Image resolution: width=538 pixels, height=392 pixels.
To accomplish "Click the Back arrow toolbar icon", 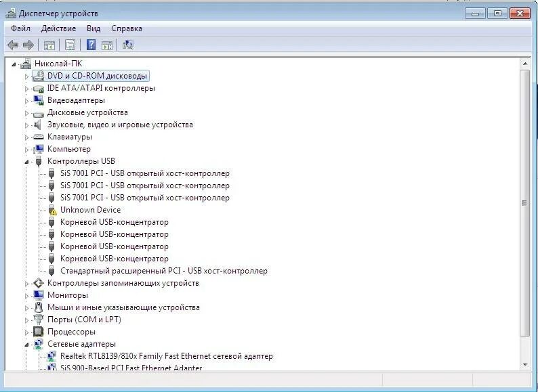I will pos(13,45).
